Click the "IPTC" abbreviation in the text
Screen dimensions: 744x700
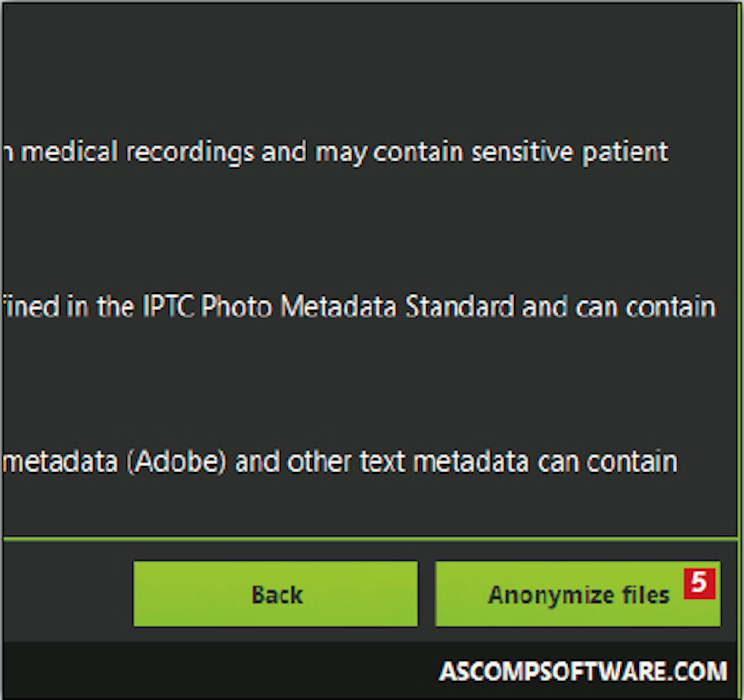tap(168, 307)
